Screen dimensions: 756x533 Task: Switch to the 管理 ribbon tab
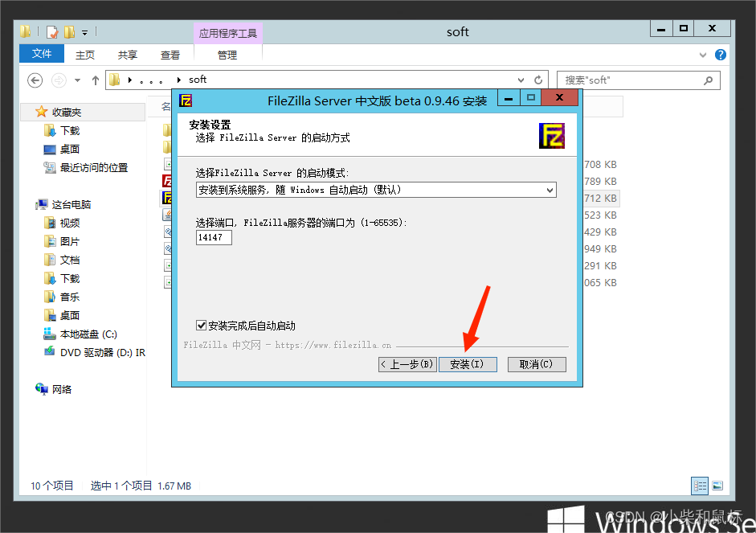pyautogui.click(x=227, y=55)
